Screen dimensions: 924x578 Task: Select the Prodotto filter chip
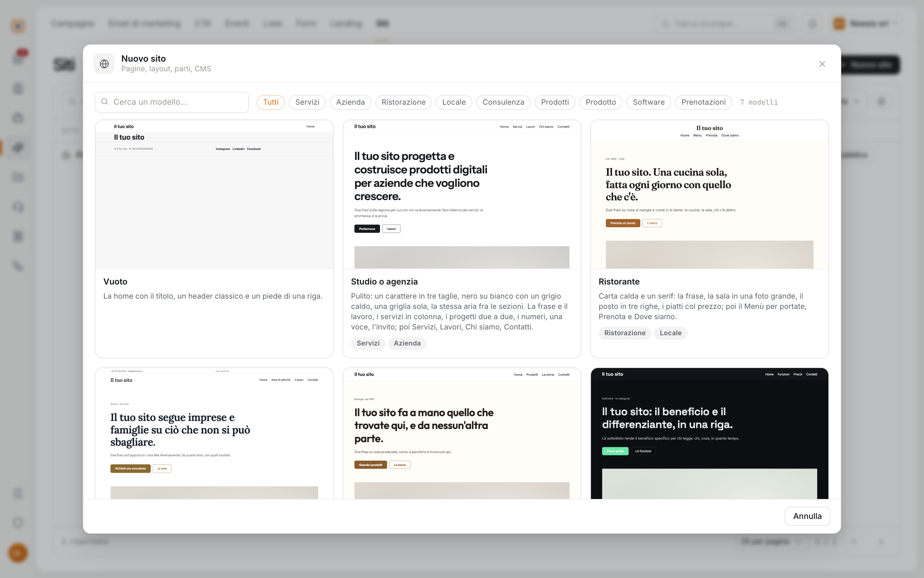click(x=601, y=102)
